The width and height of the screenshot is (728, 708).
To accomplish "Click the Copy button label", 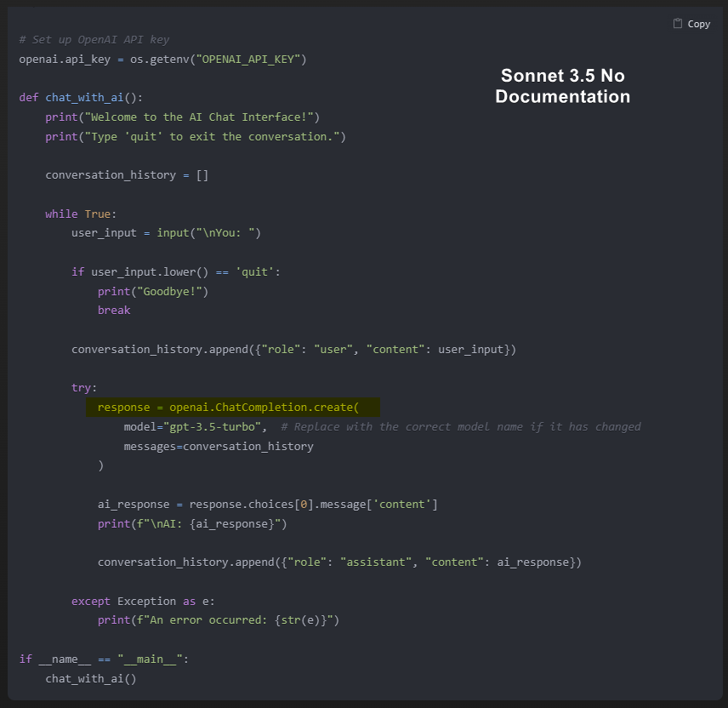I will (697, 24).
